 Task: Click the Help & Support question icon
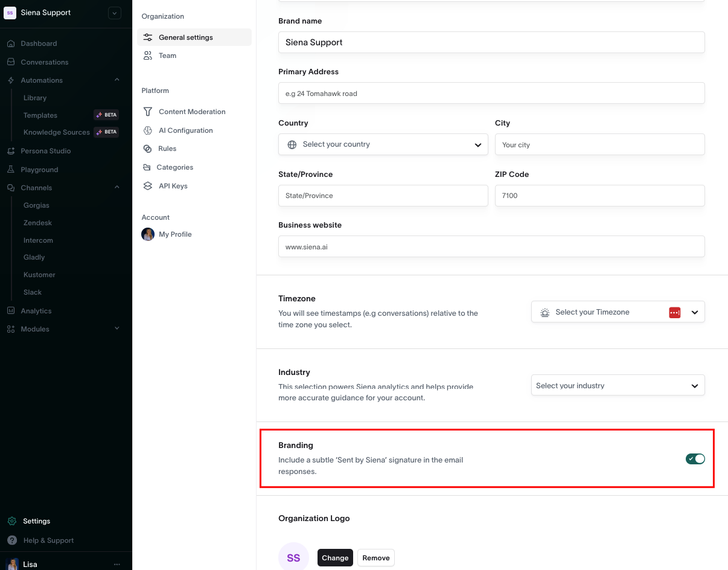pos(11,540)
